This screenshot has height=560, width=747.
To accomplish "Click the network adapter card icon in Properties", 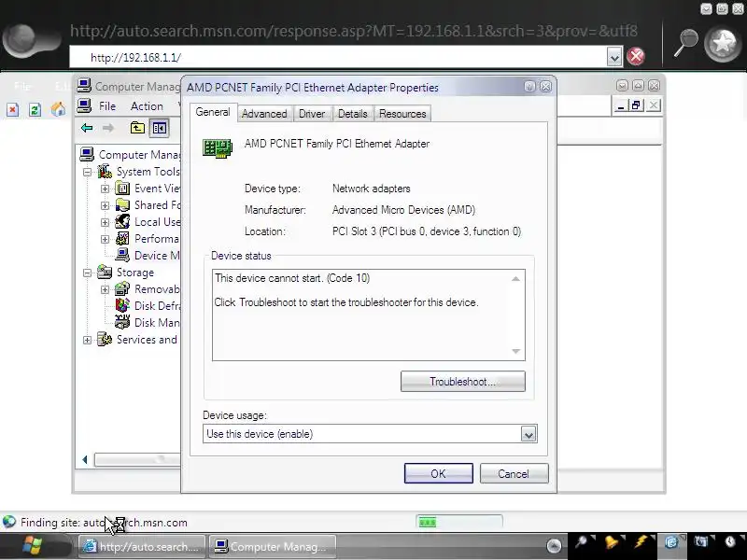I will pos(218,148).
